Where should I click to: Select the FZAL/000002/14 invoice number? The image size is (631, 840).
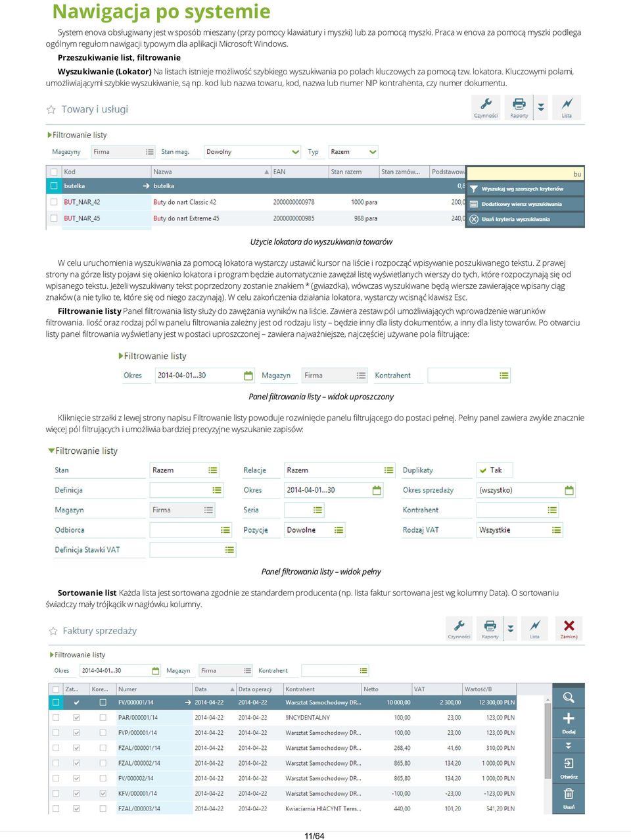click(x=139, y=763)
